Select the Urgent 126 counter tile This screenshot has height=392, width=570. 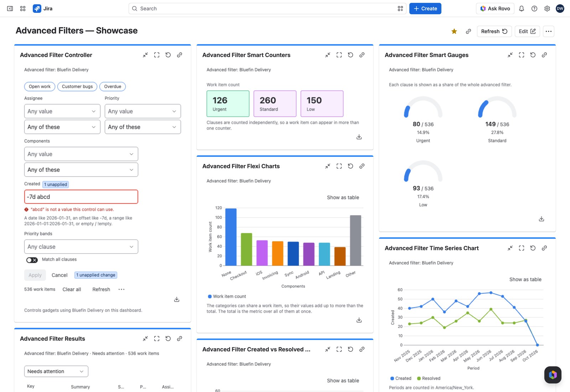coord(228,104)
